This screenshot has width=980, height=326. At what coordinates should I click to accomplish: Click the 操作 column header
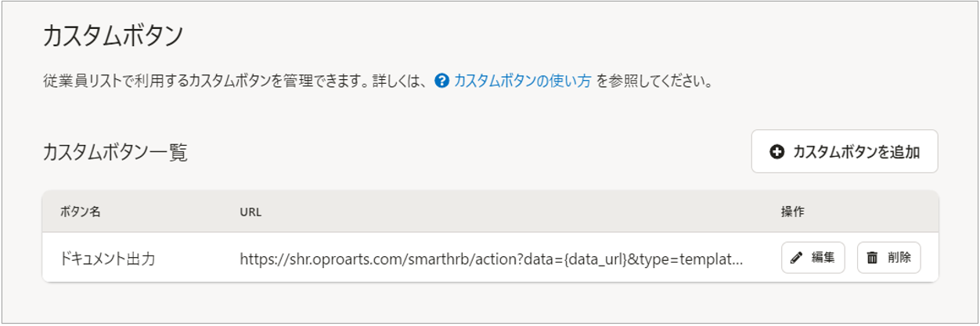click(793, 212)
